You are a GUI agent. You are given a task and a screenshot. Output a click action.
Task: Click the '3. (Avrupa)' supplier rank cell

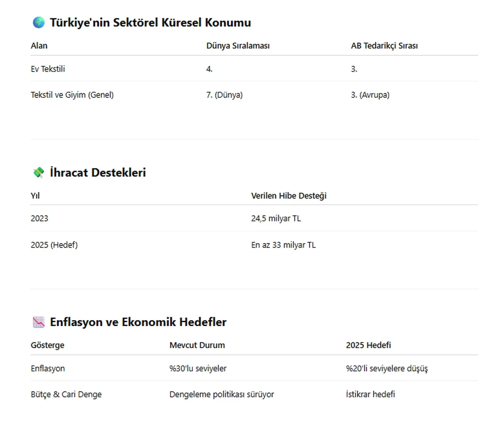[370, 95]
